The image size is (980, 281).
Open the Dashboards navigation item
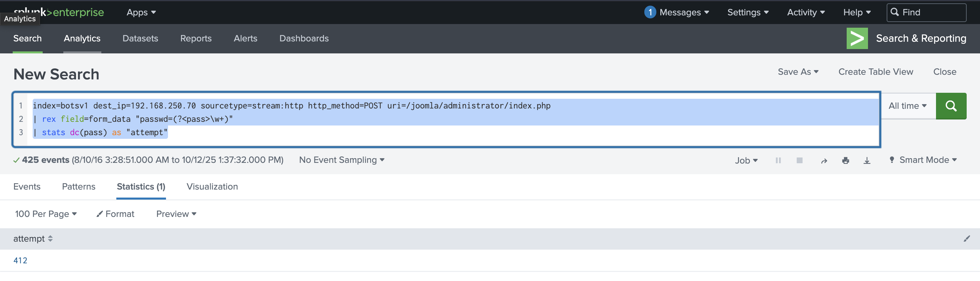304,38
